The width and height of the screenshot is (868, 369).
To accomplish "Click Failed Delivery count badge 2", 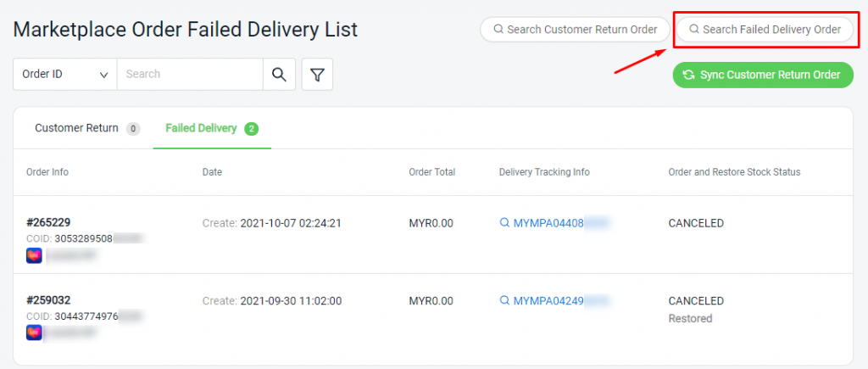I will pyautogui.click(x=251, y=129).
